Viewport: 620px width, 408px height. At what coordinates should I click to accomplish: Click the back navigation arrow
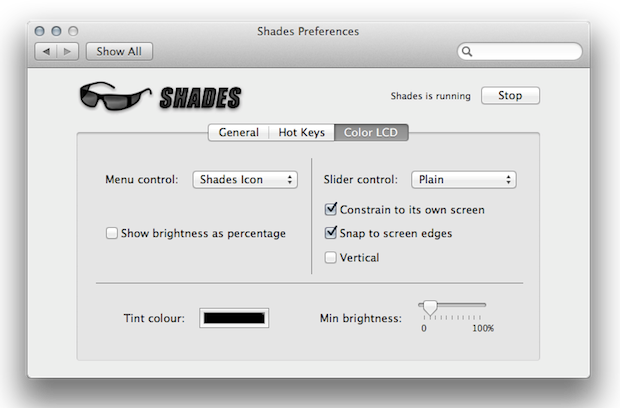coord(46,51)
